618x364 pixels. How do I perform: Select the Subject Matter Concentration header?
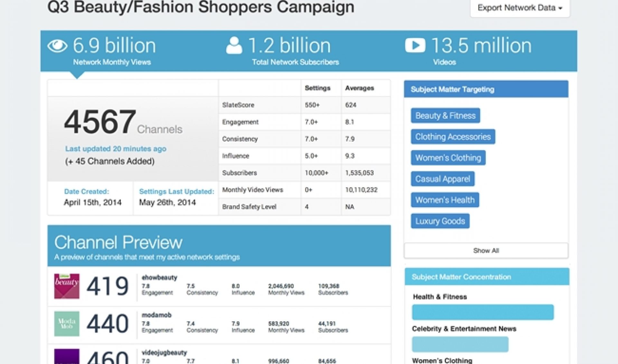(x=462, y=276)
